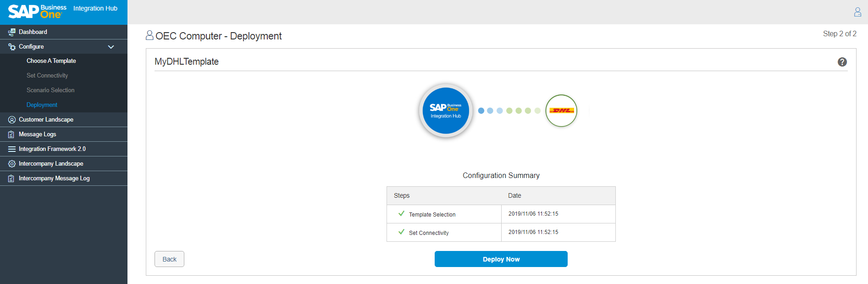This screenshot has height=284, width=868.
Task: Click the user profile icon at top right
Action: 857,12
